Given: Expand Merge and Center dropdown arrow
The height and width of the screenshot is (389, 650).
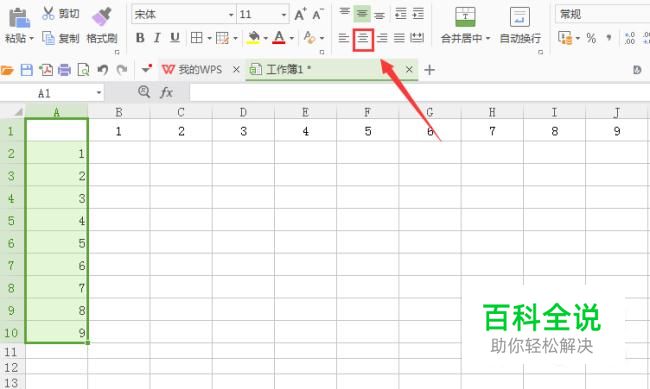Looking at the screenshot, I should [x=488, y=39].
